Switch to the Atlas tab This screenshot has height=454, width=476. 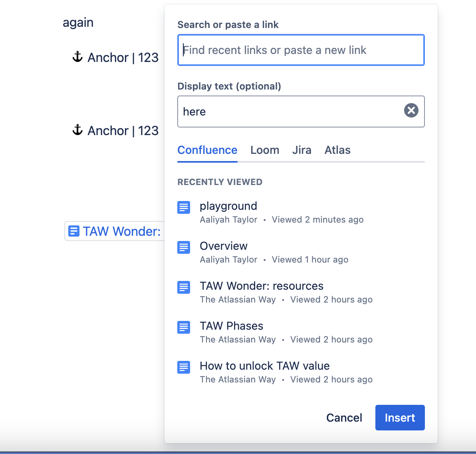(337, 150)
